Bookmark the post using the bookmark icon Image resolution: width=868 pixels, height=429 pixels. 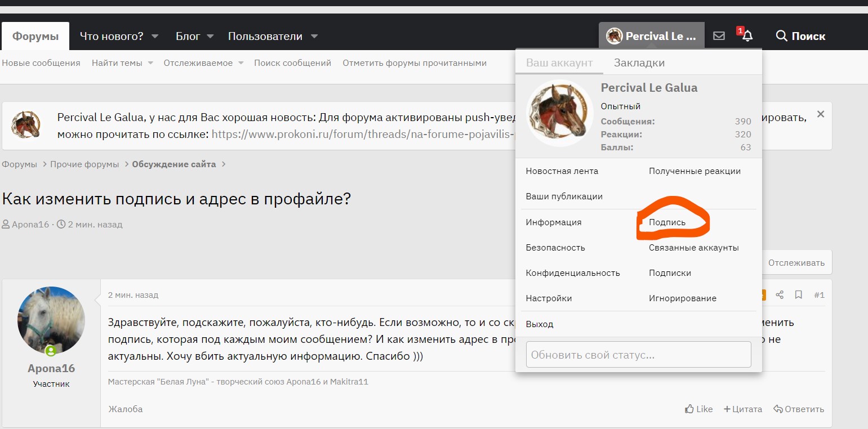(x=798, y=294)
